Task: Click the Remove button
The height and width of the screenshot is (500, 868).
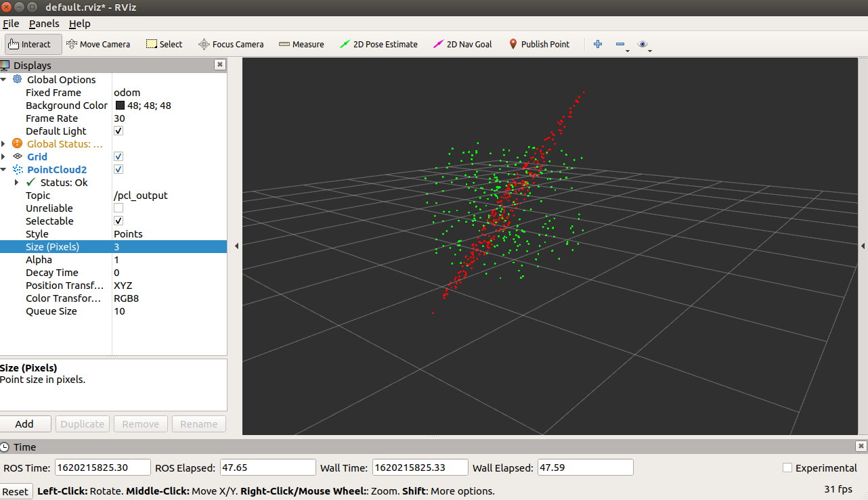Action: coord(140,424)
